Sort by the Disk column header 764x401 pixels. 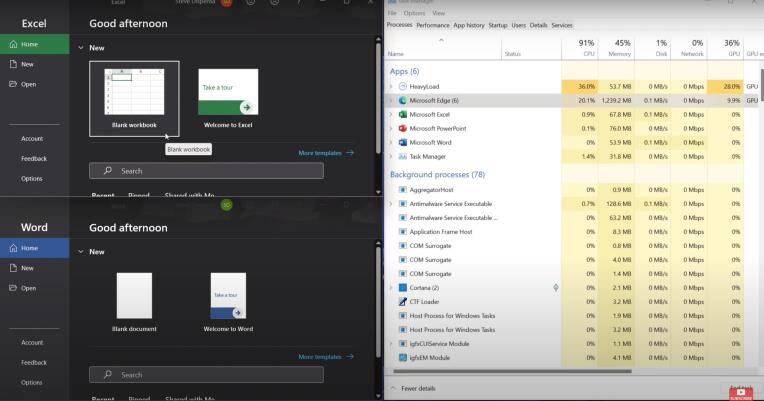(652, 48)
